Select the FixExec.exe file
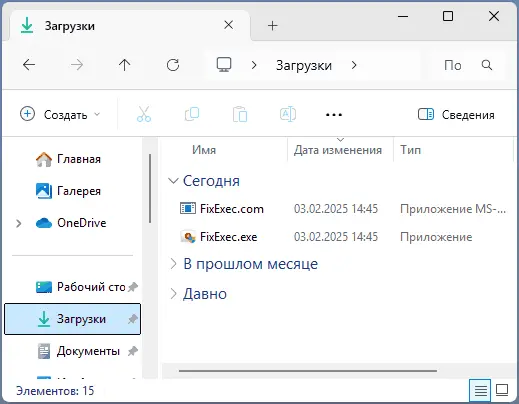Viewport: 519px width, 404px height. (228, 237)
